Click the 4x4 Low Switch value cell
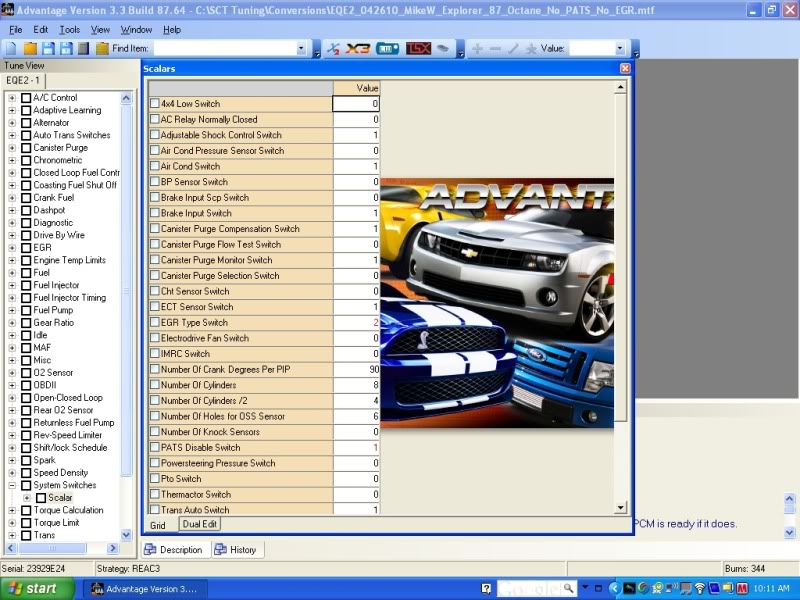Screen dimensions: 800x600 (356, 104)
